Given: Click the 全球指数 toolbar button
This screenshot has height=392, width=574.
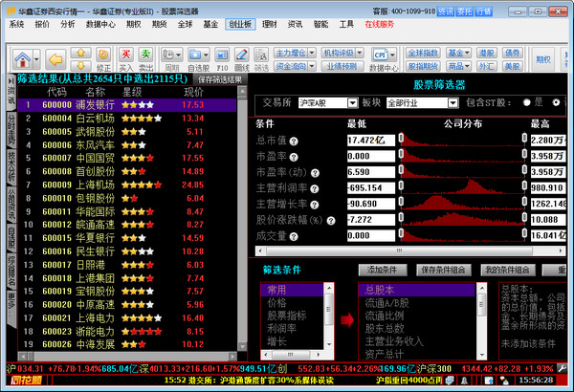Looking at the screenshot, I should coord(423,53).
